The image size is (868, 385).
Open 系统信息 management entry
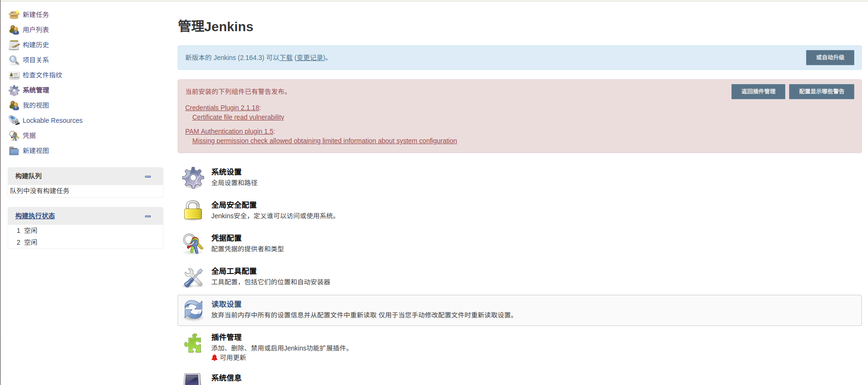coord(226,378)
